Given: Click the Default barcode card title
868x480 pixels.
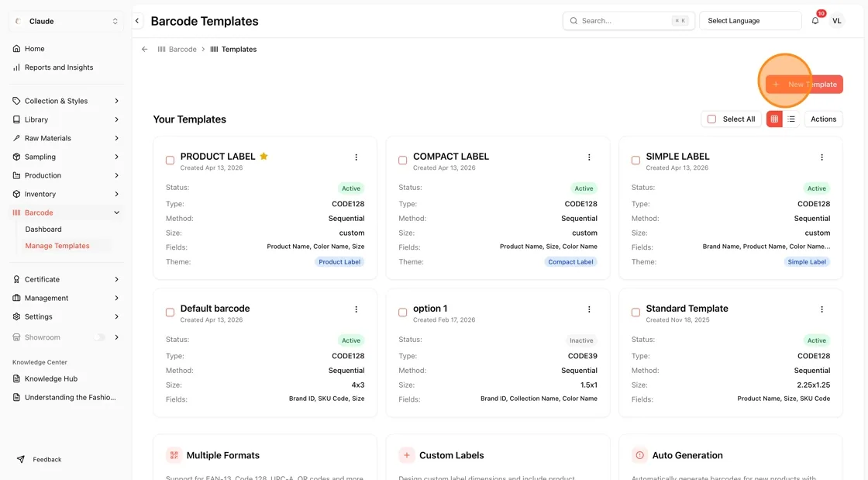Looking at the screenshot, I should click(215, 309).
